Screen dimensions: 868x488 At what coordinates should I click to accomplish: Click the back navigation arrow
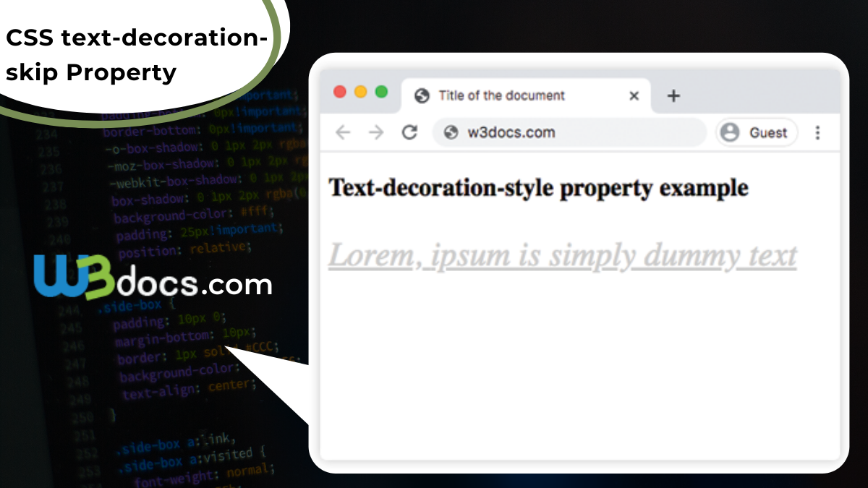pos(343,132)
